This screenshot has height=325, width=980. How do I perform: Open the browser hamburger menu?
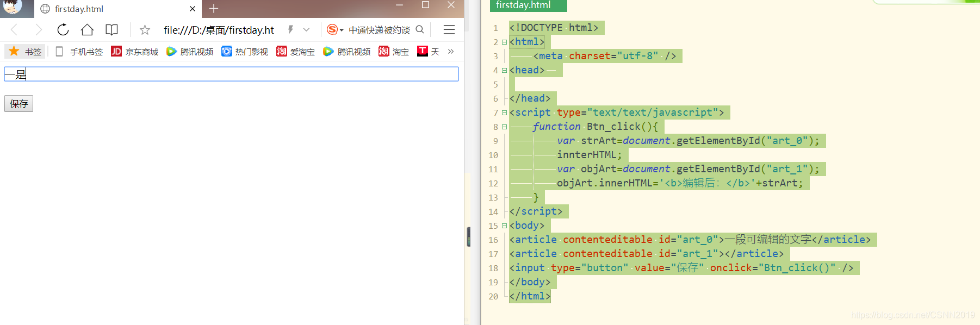coord(449,30)
